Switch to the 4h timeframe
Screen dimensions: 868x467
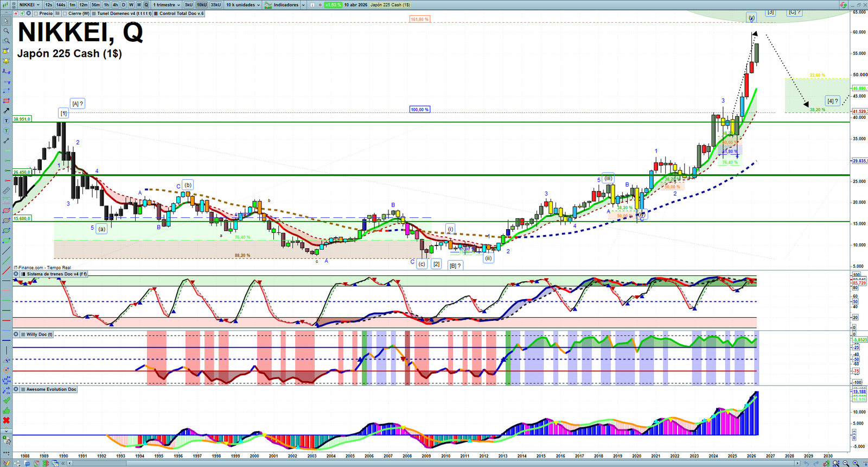click(x=115, y=5)
